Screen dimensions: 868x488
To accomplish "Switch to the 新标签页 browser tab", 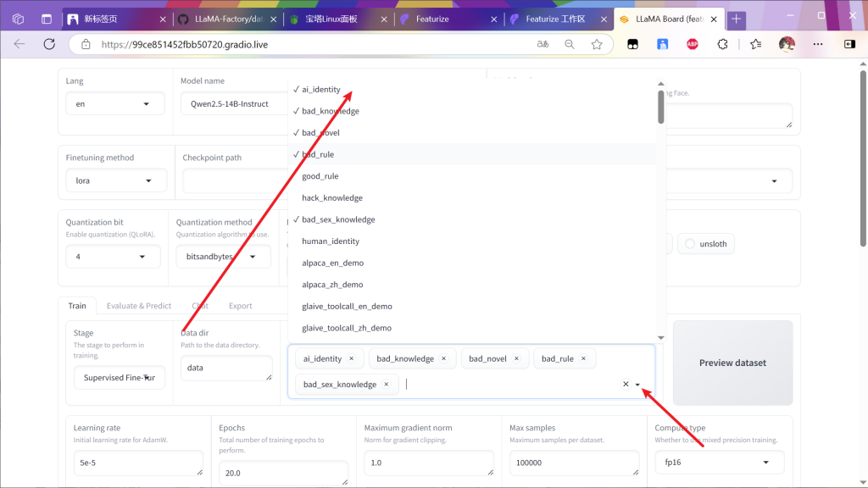I will [116, 19].
